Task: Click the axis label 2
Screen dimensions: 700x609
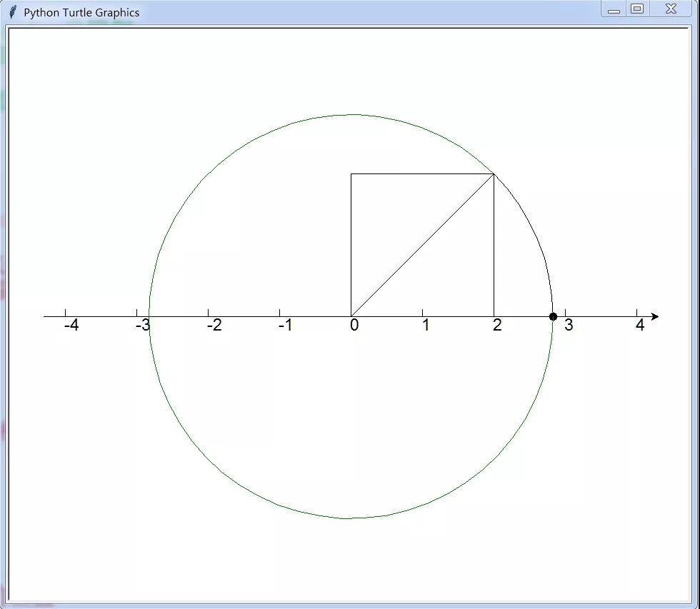Action: 497,326
